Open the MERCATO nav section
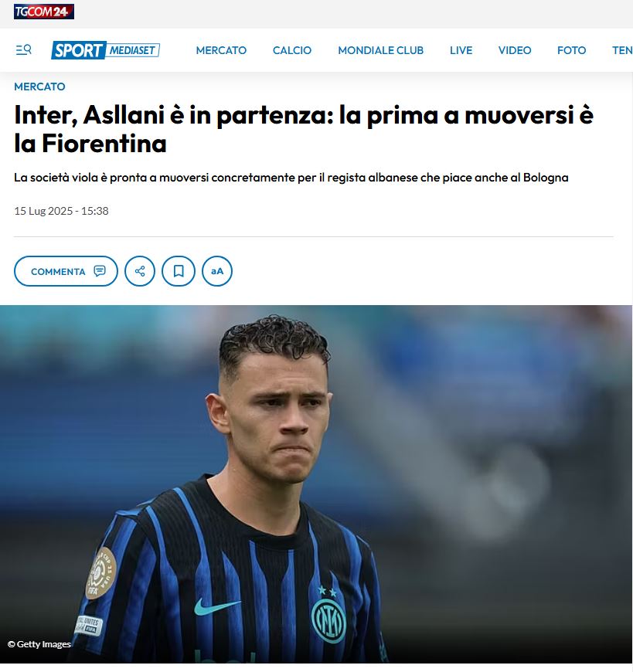 point(221,50)
